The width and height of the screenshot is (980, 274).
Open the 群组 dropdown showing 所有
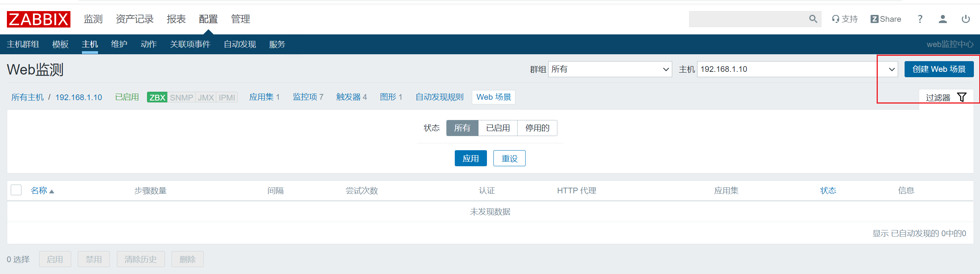click(x=610, y=69)
